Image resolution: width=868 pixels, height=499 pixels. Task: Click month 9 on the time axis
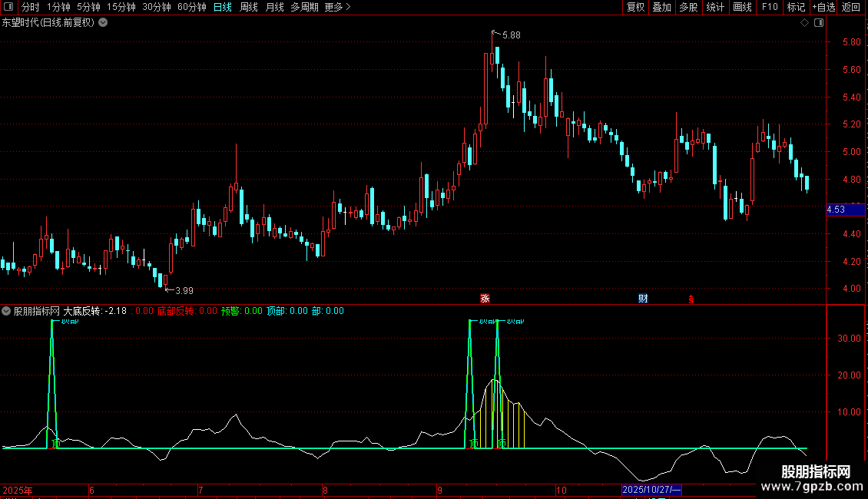pos(439,490)
